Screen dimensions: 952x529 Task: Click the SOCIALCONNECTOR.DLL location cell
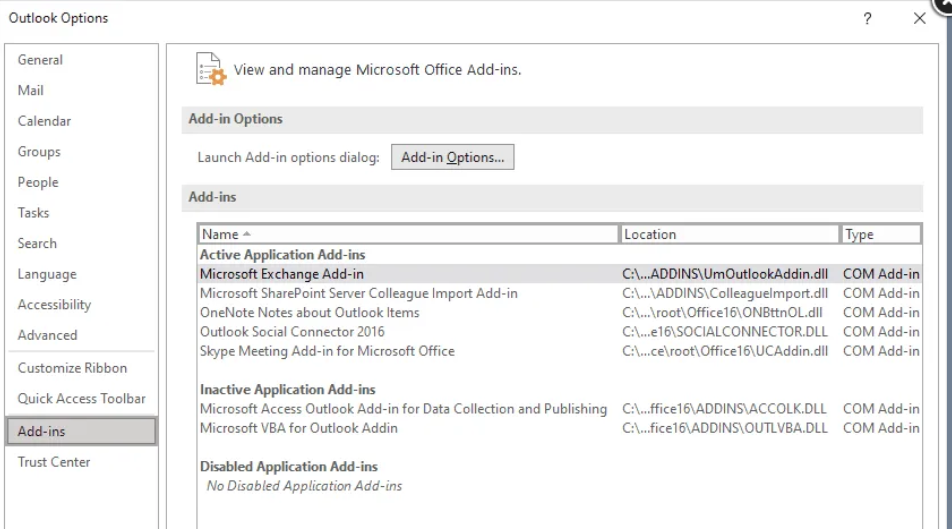tap(725, 332)
